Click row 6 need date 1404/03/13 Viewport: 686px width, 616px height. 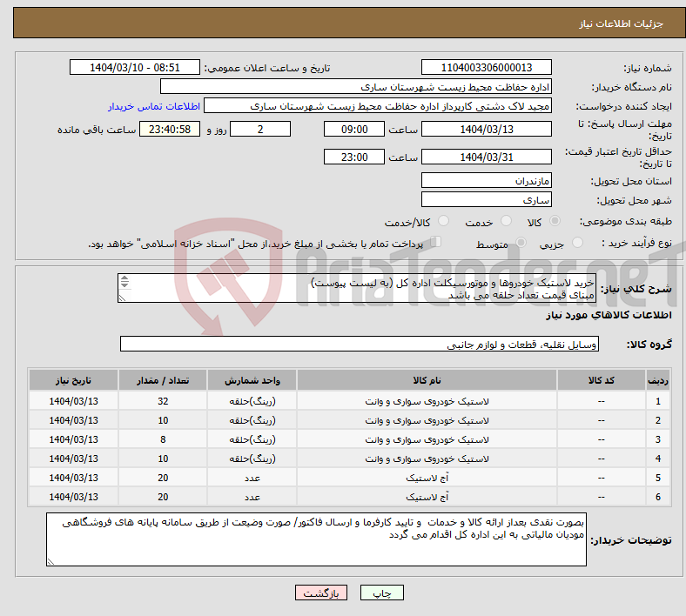pyautogui.click(x=73, y=497)
